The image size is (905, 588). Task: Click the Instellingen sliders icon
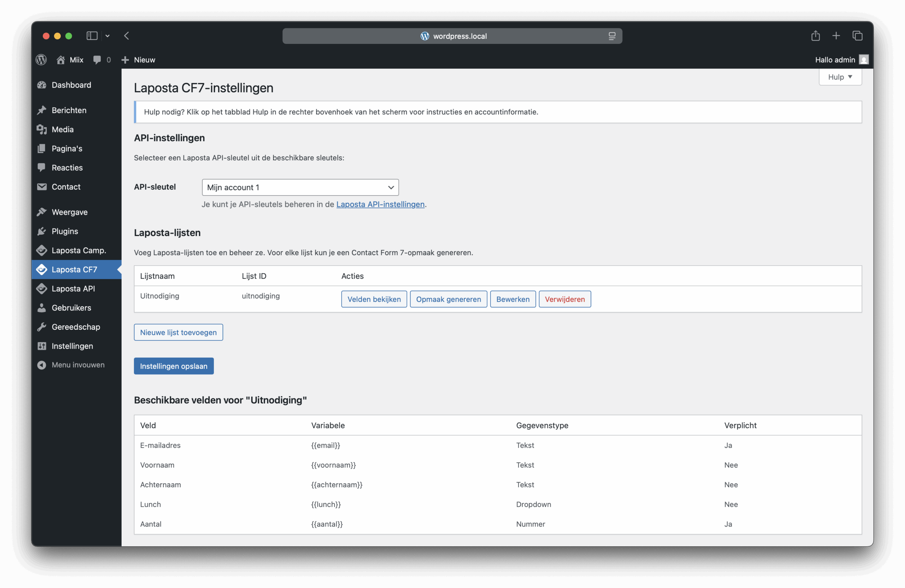pyautogui.click(x=42, y=346)
